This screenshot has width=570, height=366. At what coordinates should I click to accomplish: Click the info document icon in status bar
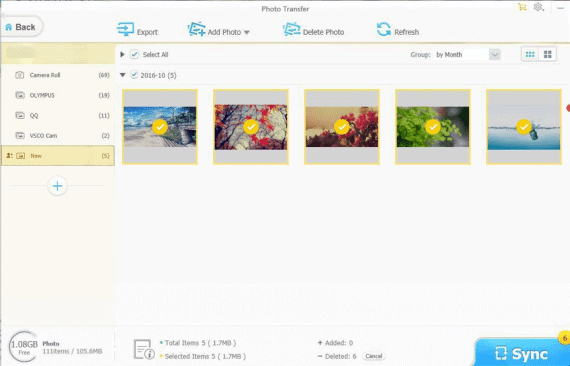pyautogui.click(x=144, y=349)
